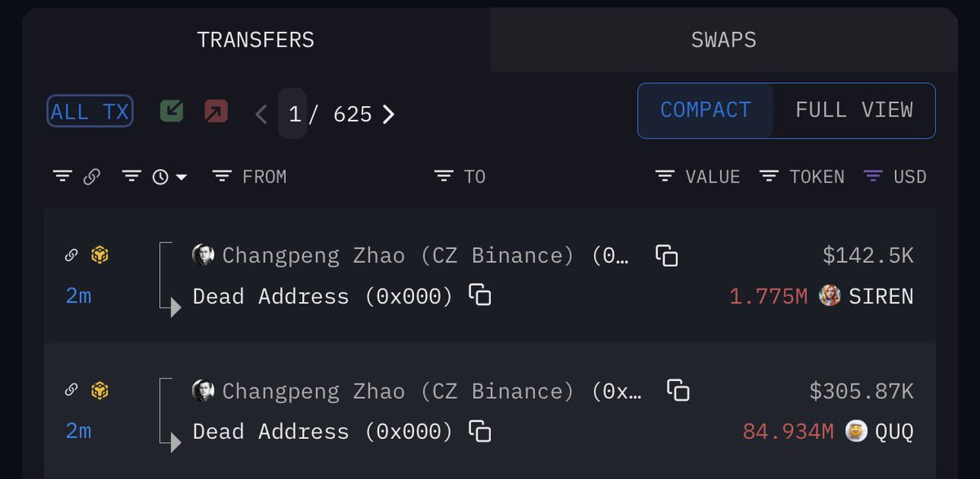
Task: Click the page number input field
Action: (293, 114)
